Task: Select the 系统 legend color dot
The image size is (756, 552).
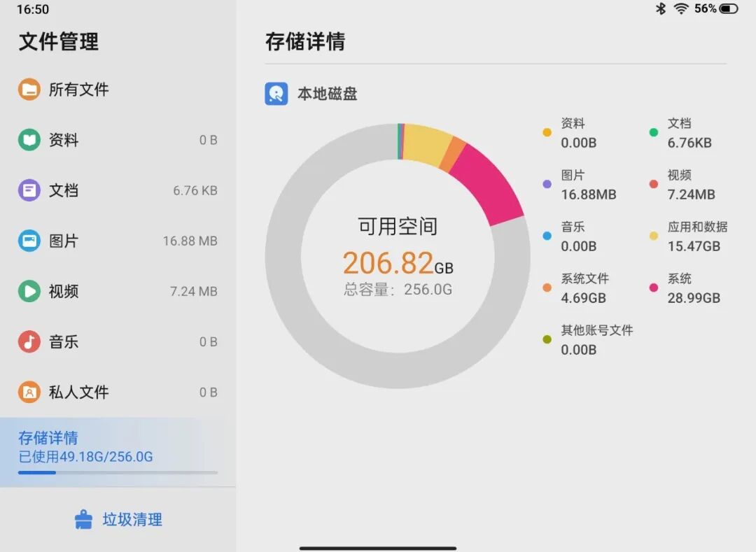Action: click(653, 287)
